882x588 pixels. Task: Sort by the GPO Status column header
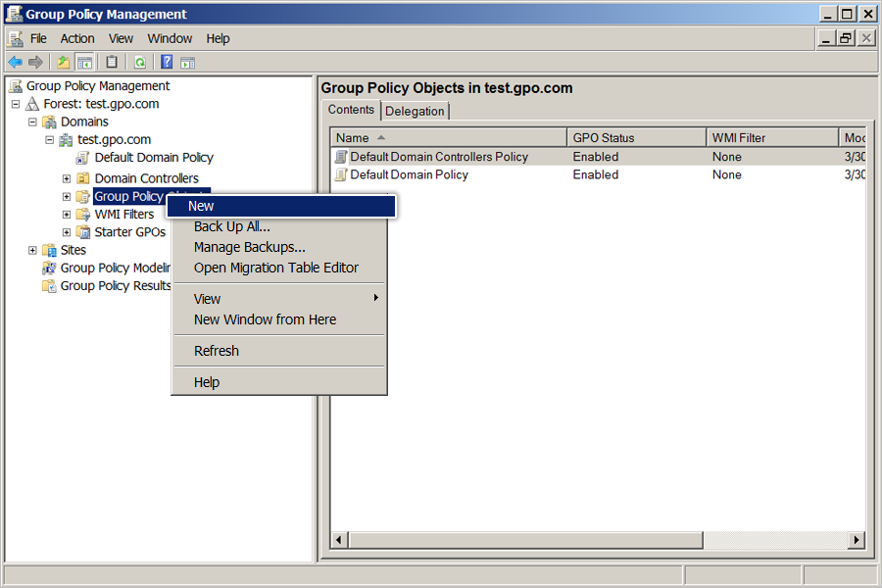coord(636,138)
